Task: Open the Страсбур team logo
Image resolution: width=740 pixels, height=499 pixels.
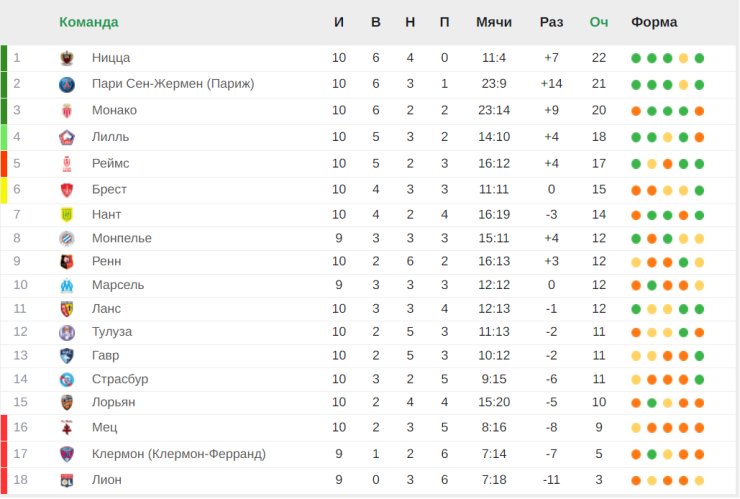Action: click(67, 380)
